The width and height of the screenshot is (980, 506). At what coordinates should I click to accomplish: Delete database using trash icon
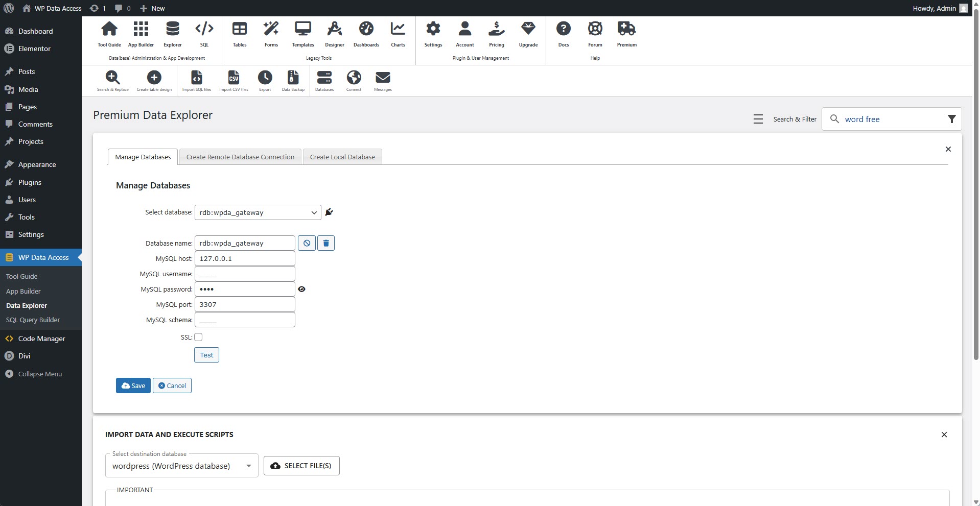[x=326, y=243]
